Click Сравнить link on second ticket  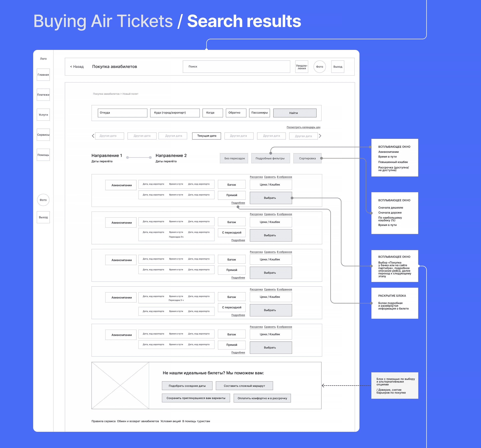click(270, 214)
